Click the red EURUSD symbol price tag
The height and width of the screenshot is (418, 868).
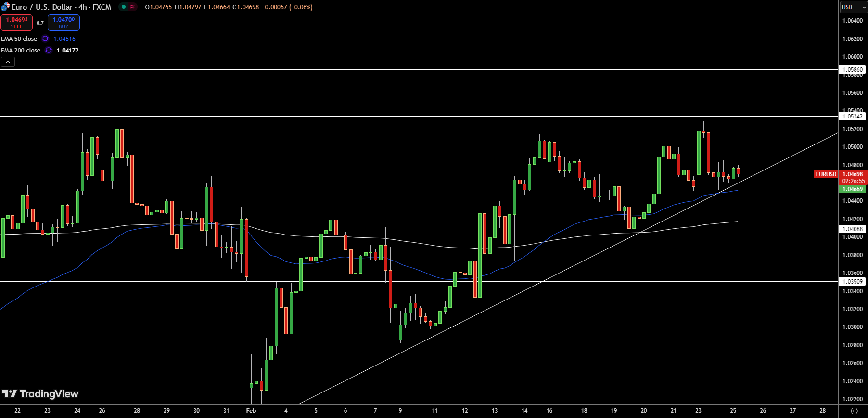coord(826,174)
